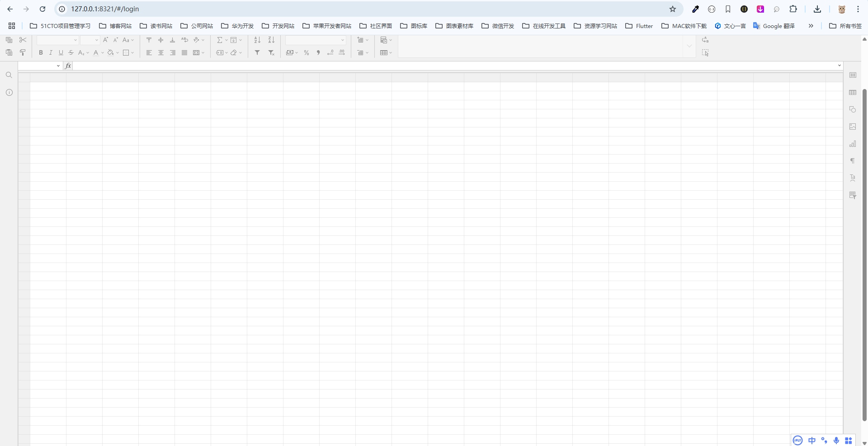Toggle Strikethrough formatting
868x446 pixels.
[x=71, y=53]
